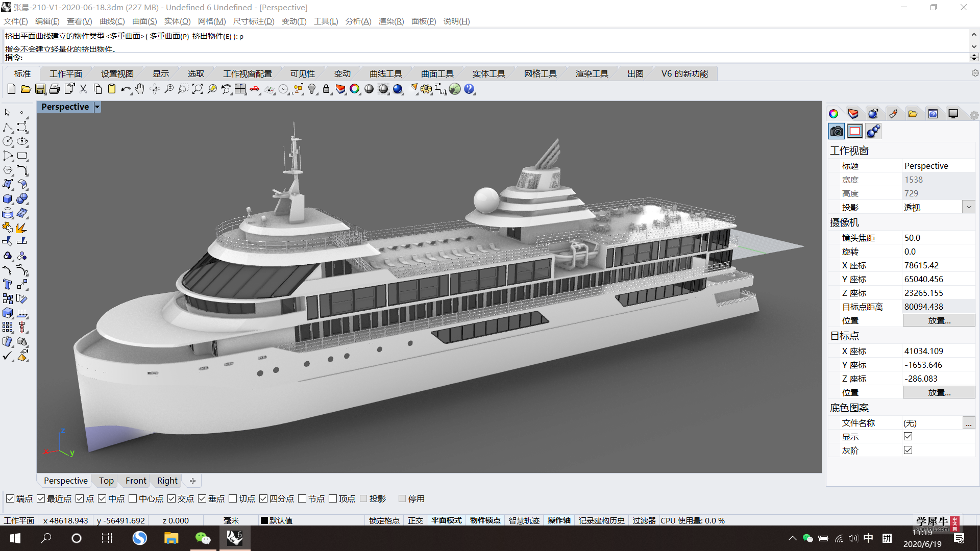Activate the Pan hand tool
This screenshot has width=980, height=551.
pos(140,89)
